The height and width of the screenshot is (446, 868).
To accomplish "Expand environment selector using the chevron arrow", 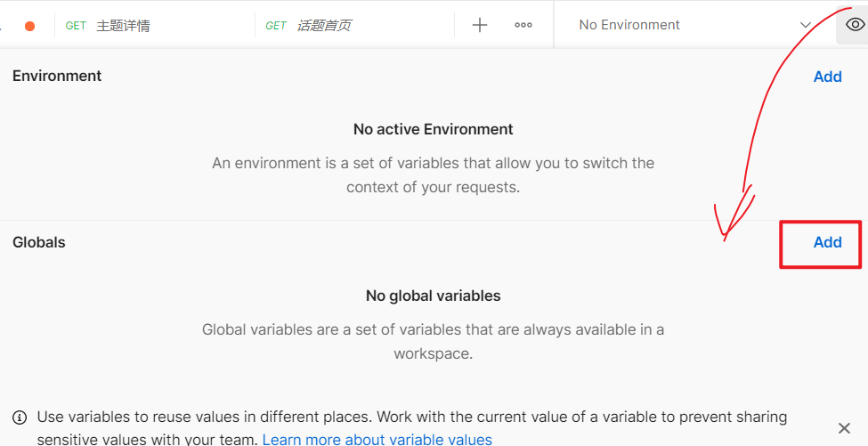I will 806,25.
